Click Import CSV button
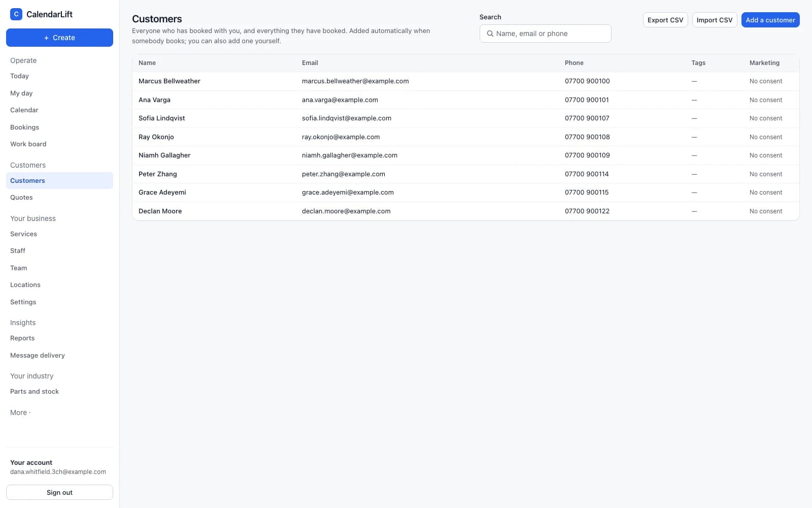The image size is (812, 508). (x=715, y=20)
